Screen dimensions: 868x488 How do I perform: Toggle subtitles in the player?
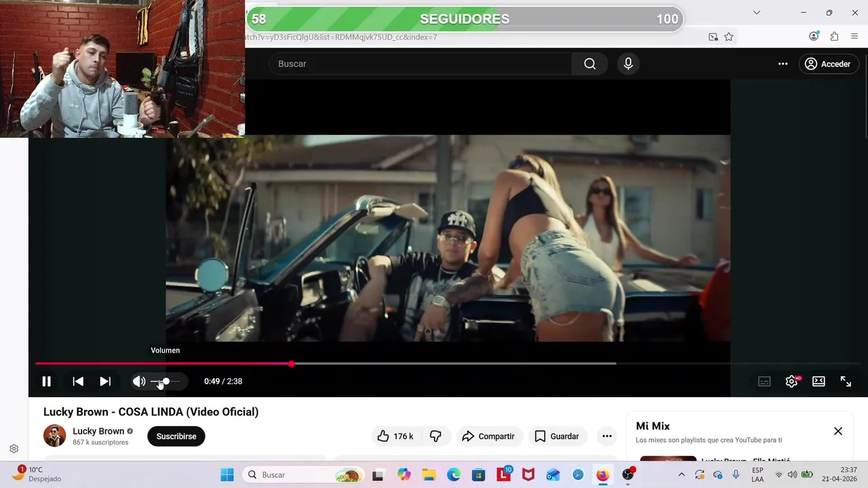764,382
